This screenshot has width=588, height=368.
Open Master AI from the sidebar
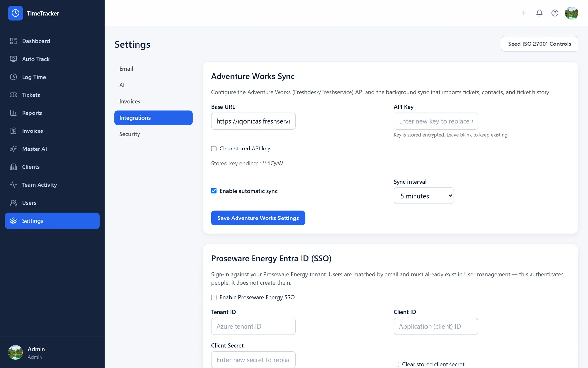pyautogui.click(x=52, y=149)
